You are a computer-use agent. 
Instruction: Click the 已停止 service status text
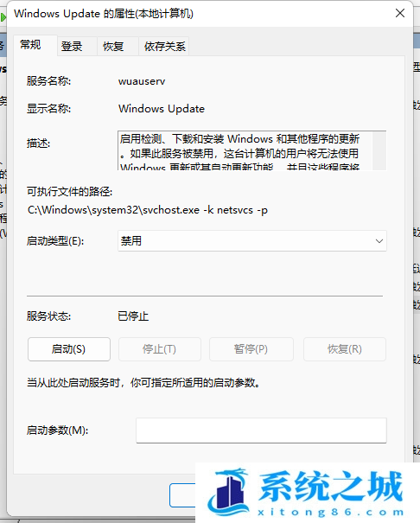click(133, 316)
